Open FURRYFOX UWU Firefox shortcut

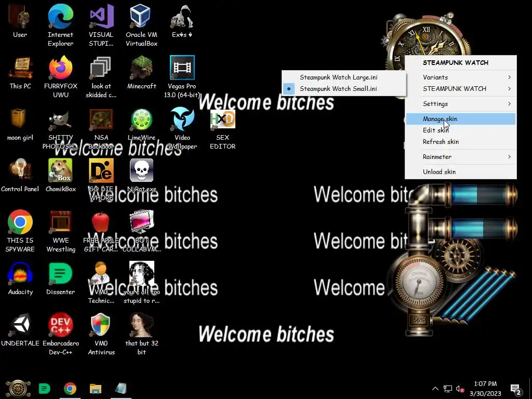pos(60,77)
